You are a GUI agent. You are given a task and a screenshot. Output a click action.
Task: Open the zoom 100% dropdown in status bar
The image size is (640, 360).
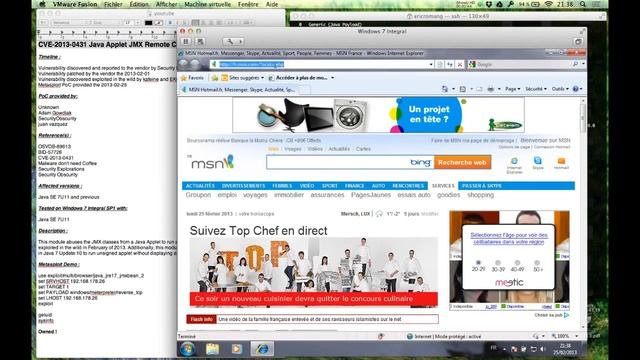tap(577, 336)
